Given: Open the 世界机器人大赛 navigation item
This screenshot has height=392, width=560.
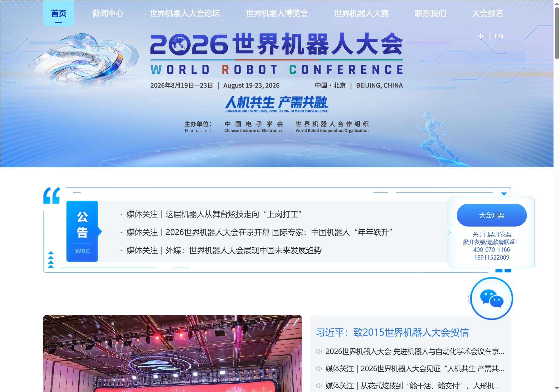Looking at the screenshot, I should 362,13.
